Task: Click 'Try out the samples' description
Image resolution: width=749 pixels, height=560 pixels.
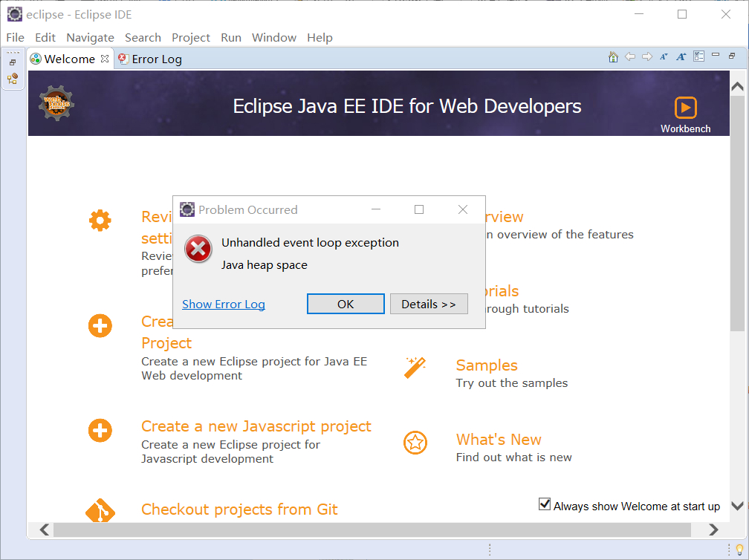Action: click(x=511, y=383)
